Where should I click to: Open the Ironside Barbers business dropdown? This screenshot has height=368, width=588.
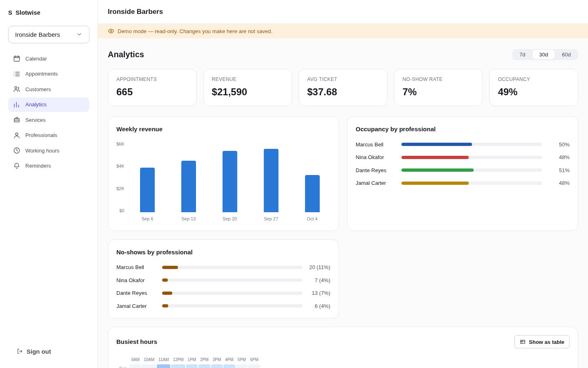[49, 34]
